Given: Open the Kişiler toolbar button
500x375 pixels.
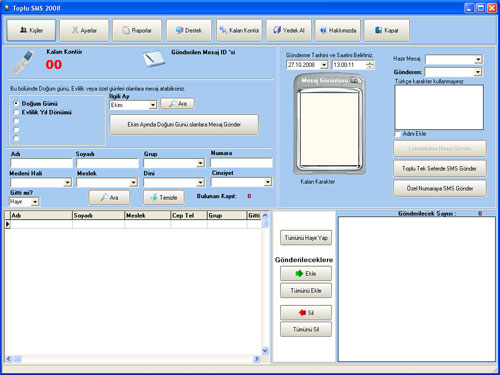Looking at the screenshot, I should click(31, 30).
